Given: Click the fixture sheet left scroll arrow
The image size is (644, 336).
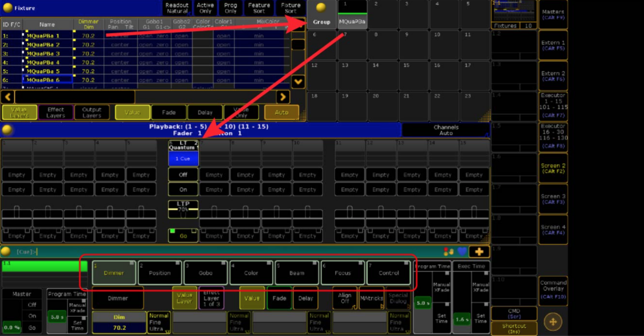Looking at the screenshot, I should coord(8,97).
